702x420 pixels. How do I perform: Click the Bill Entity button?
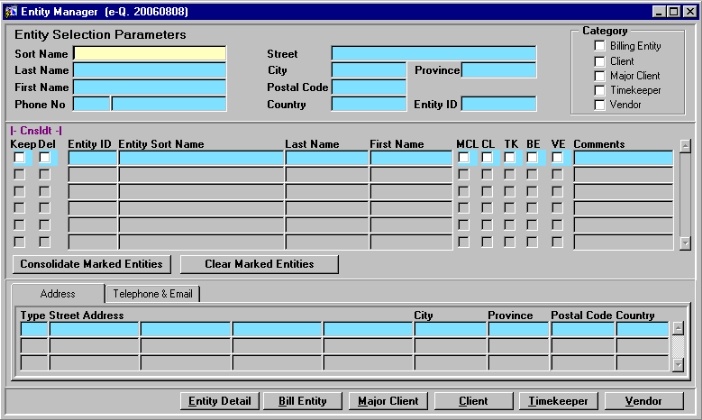coord(303,401)
